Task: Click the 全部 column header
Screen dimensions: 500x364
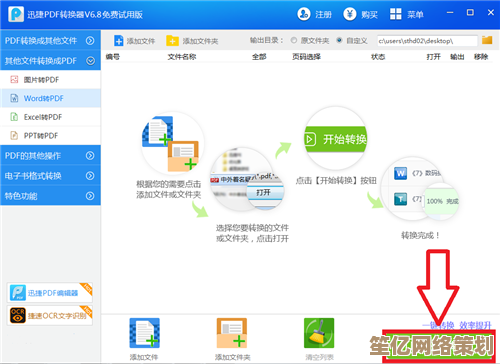Action: coord(259,57)
